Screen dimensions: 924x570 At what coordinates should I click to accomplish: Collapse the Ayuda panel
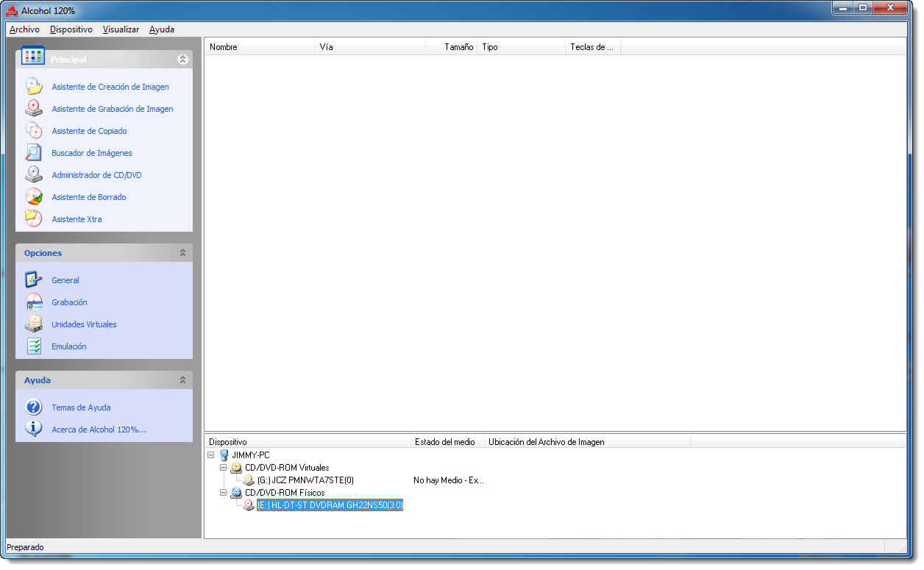(182, 380)
